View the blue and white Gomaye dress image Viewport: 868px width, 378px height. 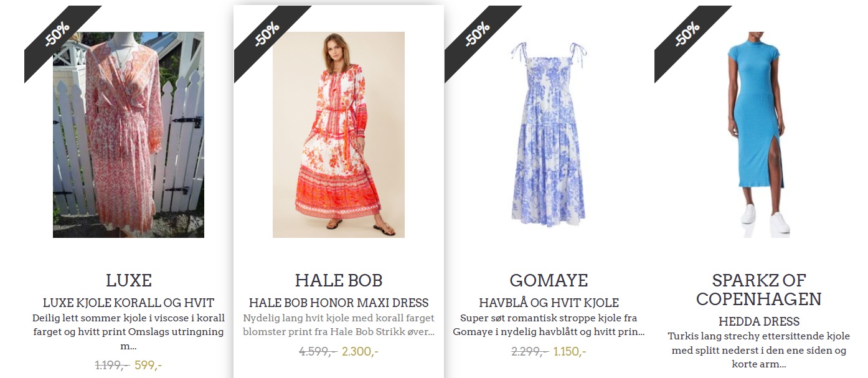pyautogui.click(x=549, y=135)
